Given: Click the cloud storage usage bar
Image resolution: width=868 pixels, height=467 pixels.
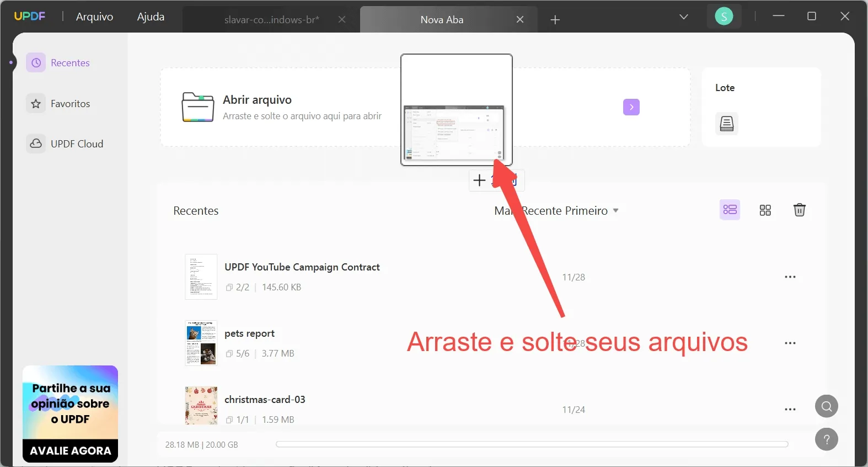Looking at the screenshot, I should pyautogui.click(x=532, y=444).
